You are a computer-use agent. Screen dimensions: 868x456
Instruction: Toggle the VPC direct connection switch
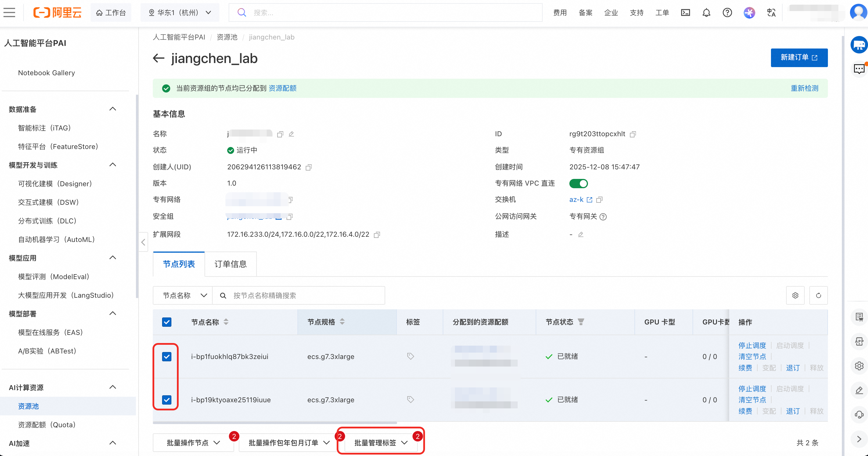(x=578, y=184)
